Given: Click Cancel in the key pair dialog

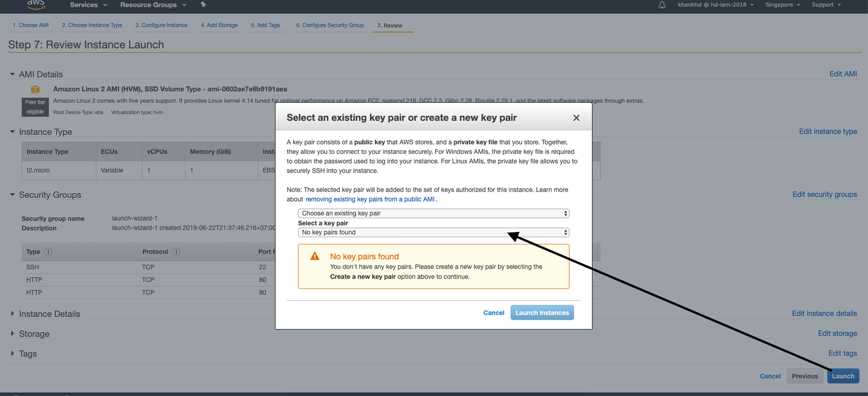Looking at the screenshot, I should tap(493, 313).
